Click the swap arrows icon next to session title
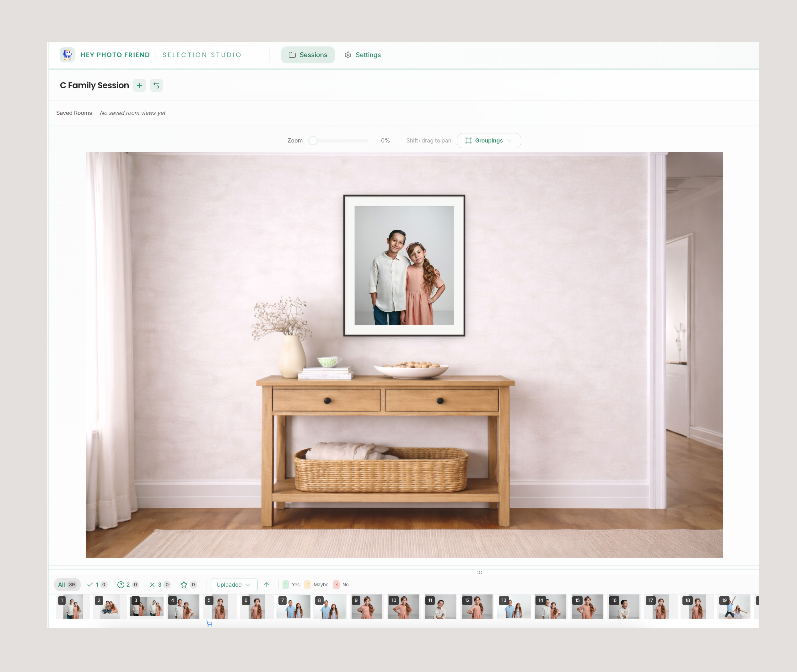This screenshot has height=672, width=797. [x=156, y=85]
